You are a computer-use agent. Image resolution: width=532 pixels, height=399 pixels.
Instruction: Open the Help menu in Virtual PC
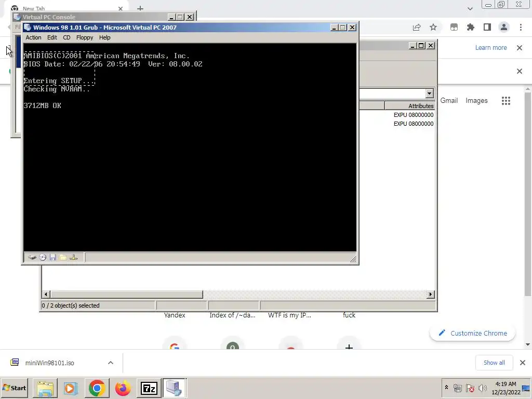pyautogui.click(x=104, y=37)
